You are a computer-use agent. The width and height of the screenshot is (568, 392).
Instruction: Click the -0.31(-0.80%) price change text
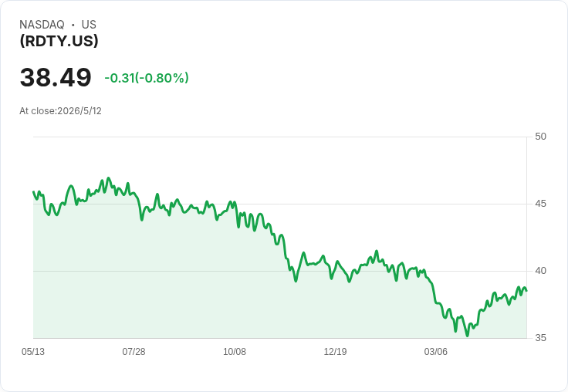pos(147,78)
